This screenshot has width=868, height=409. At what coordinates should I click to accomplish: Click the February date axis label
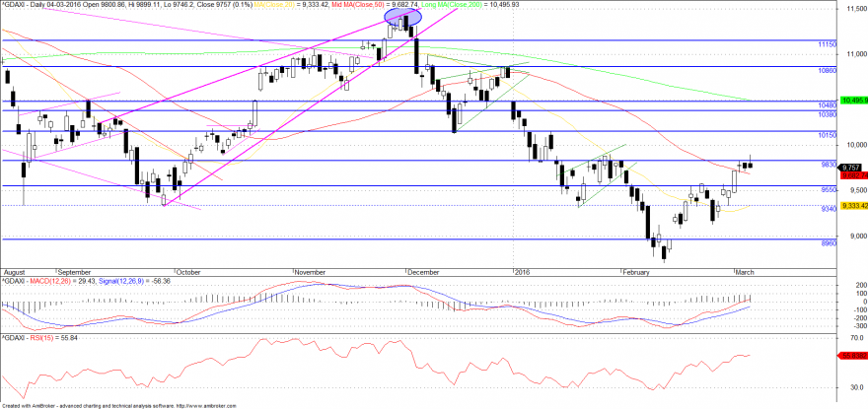click(636, 272)
